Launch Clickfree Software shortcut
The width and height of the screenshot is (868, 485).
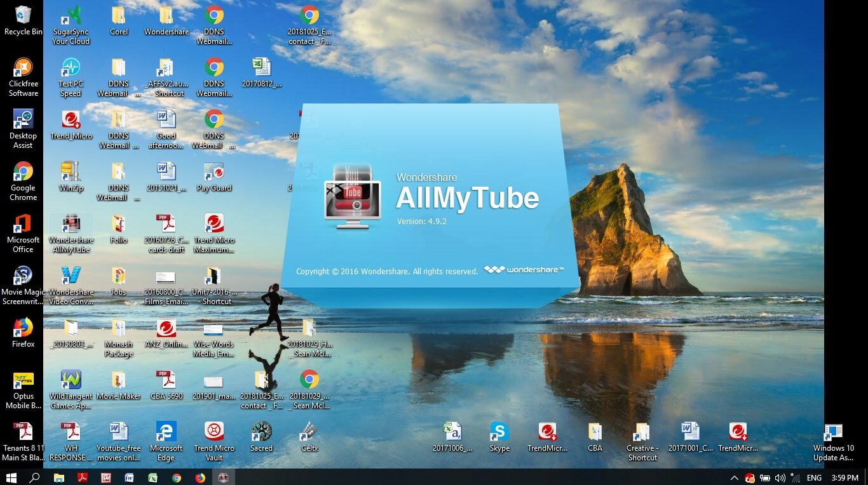[24, 77]
